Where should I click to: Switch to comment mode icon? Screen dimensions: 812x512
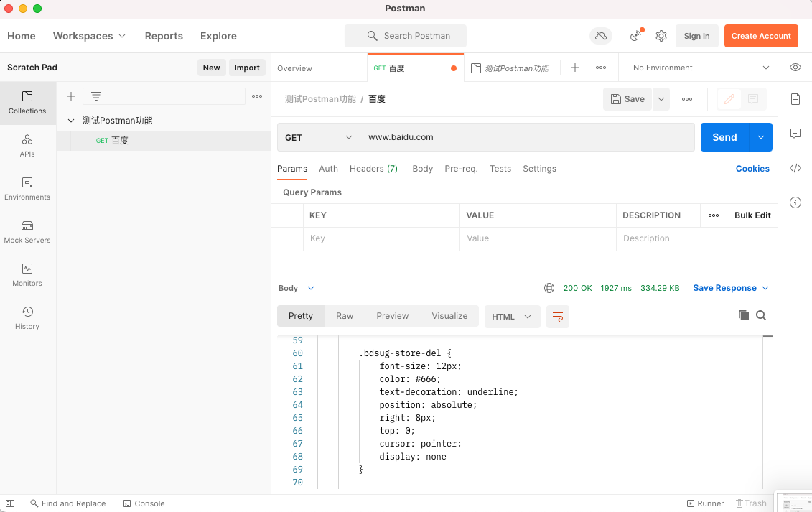coord(753,98)
